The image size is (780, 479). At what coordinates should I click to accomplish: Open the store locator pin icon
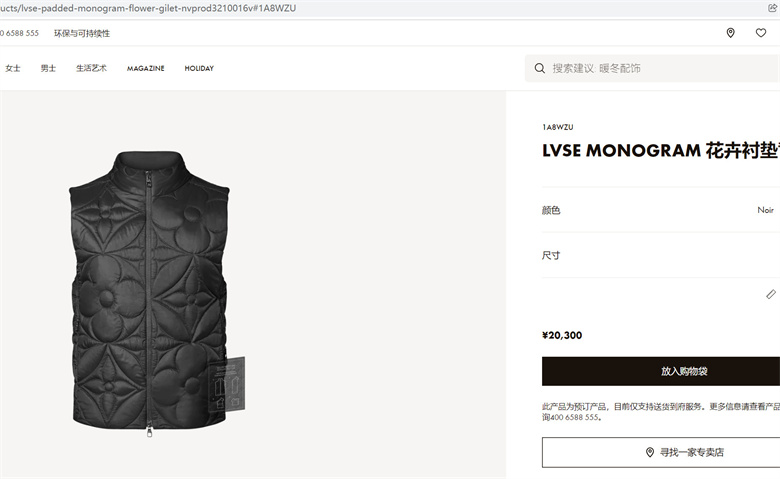click(730, 33)
